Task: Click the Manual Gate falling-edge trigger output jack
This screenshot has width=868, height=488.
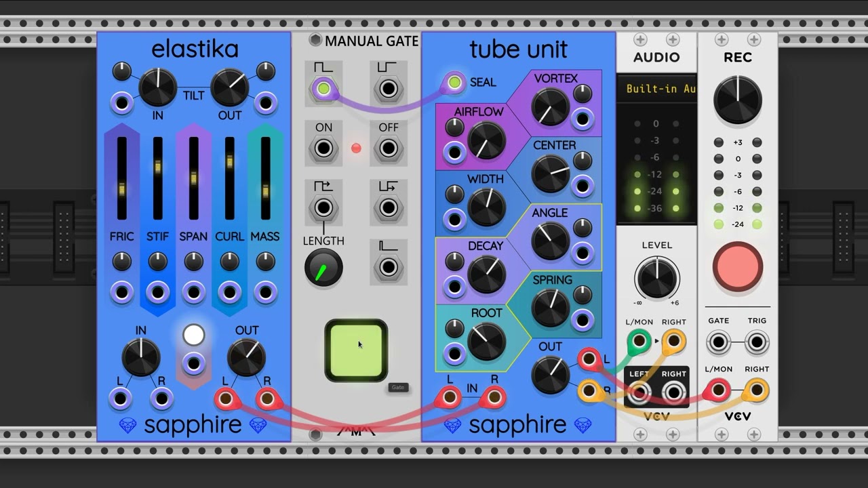Action: (x=389, y=207)
